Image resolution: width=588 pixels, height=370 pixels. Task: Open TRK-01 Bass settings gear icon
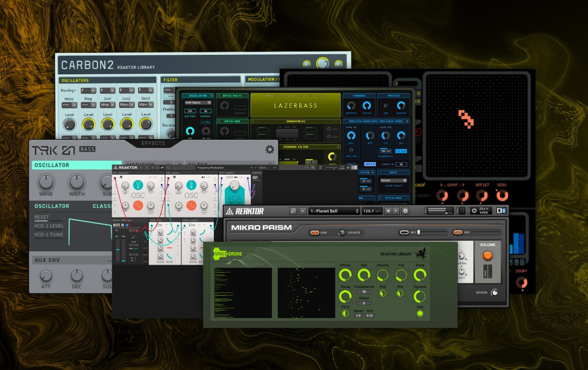click(270, 149)
